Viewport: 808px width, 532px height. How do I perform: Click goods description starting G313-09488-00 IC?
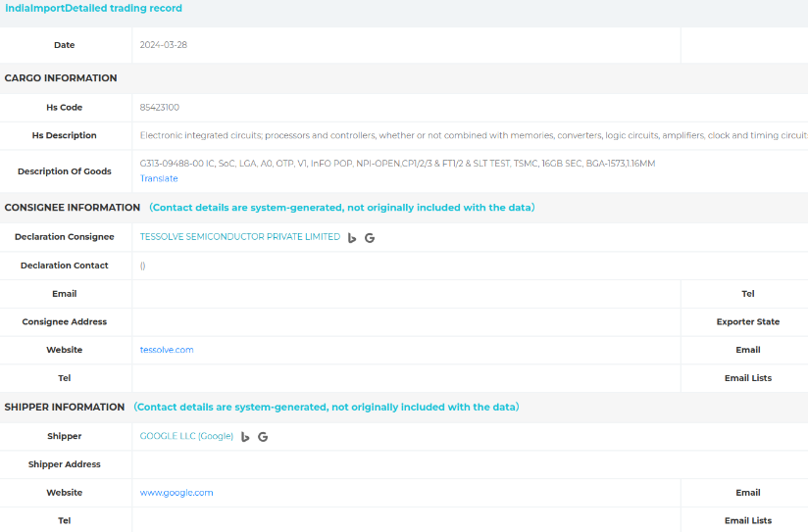pyautogui.click(x=397, y=164)
